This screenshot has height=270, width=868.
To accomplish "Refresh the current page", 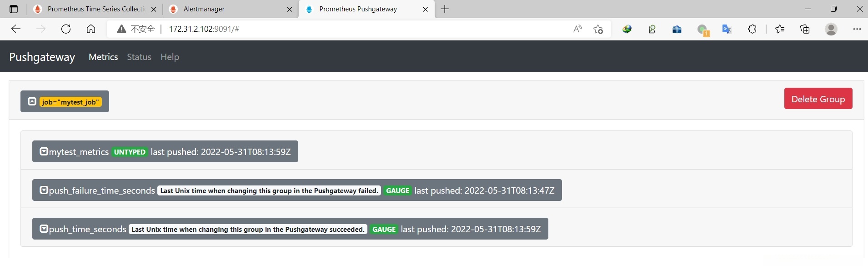I will (66, 29).
